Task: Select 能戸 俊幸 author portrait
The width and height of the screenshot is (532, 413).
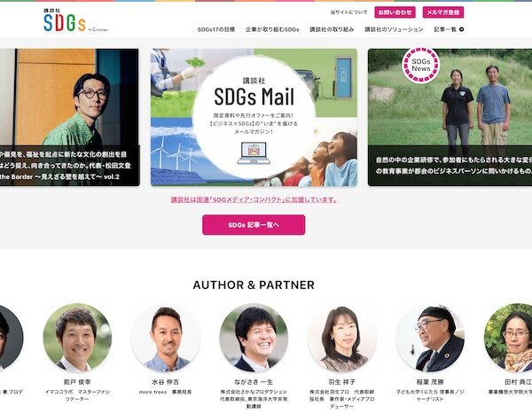Action: pyautogui.click(x=77, y=338)
